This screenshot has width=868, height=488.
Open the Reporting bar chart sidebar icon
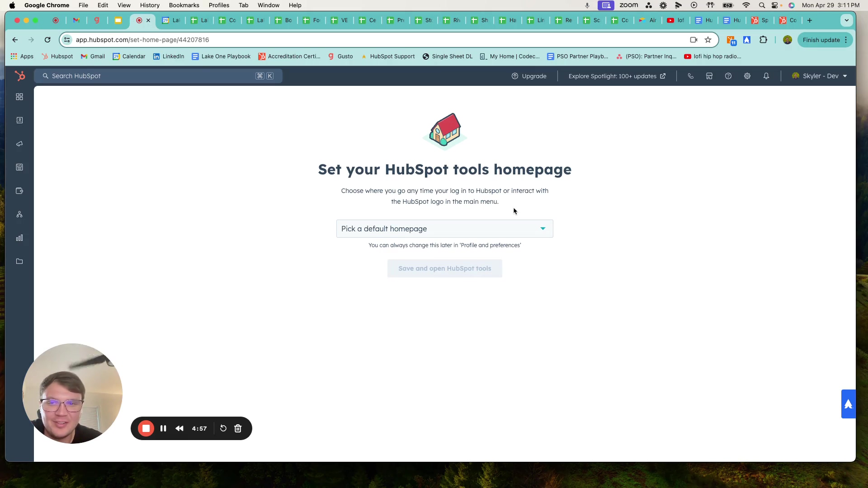pos(19,238)
